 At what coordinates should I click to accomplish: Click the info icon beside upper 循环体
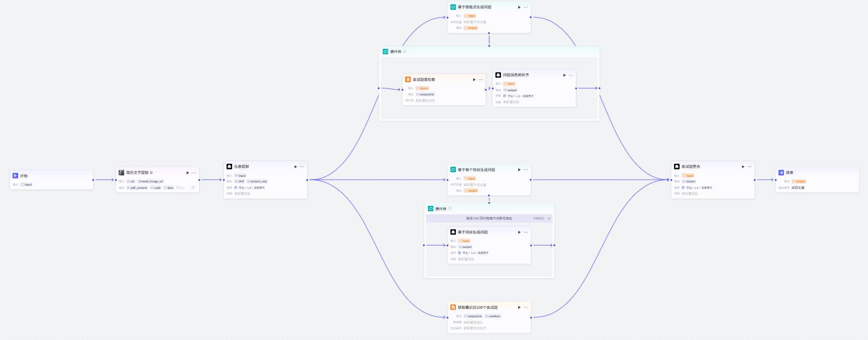point(405,52)
